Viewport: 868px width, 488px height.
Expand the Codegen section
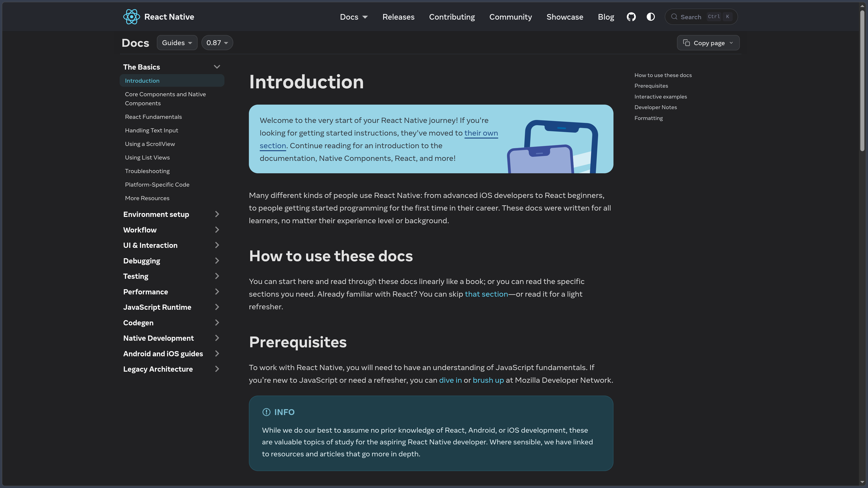[217, 323]
